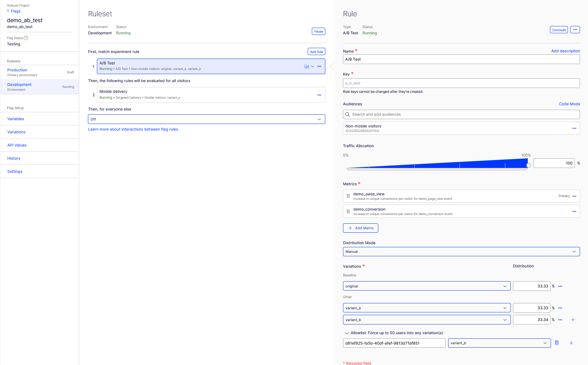Click the allowlist user ID field
The height and width of the screenshot is (365, 588).
pos(394,343)
